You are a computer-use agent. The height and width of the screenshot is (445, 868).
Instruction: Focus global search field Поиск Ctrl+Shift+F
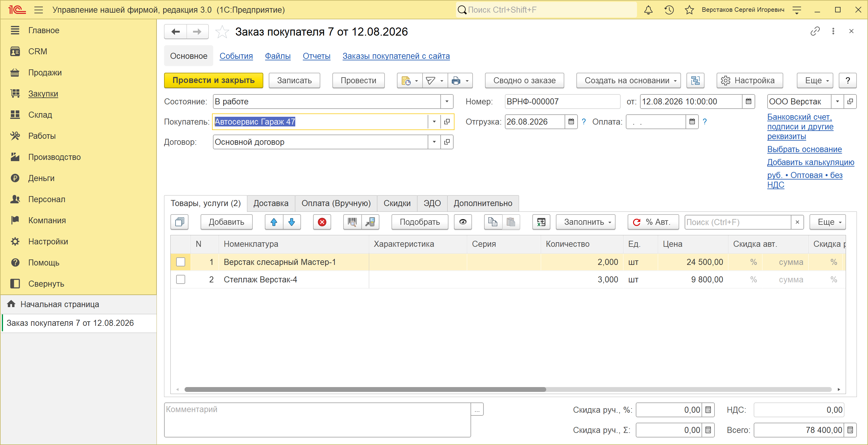546,10
